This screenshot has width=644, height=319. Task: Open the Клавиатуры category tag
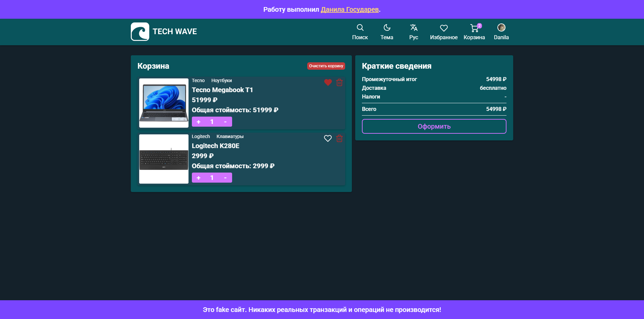pyautogui.click(x=230, y=136)
